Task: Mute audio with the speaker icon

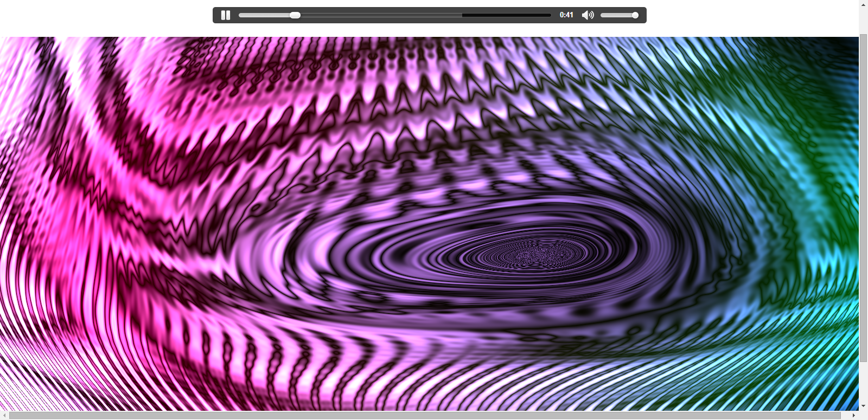Action: [x=588, y=15]
